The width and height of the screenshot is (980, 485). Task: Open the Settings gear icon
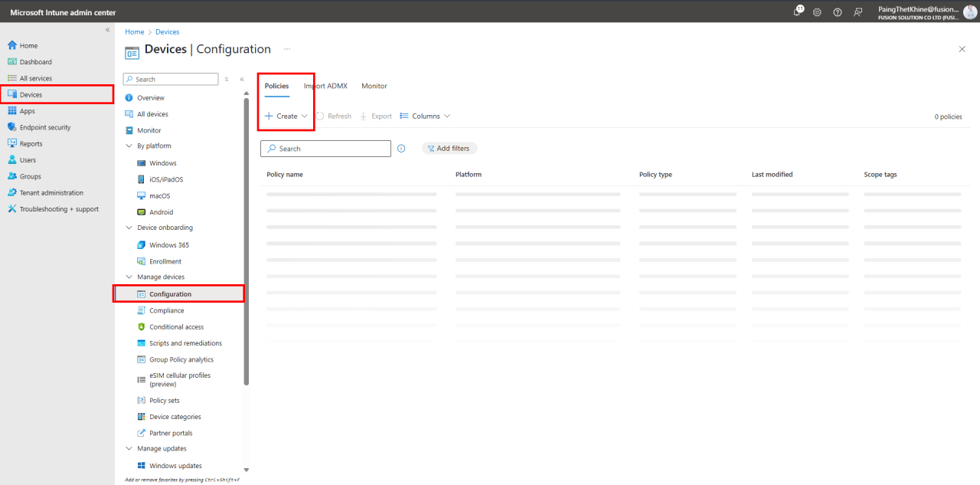[817, 11]
